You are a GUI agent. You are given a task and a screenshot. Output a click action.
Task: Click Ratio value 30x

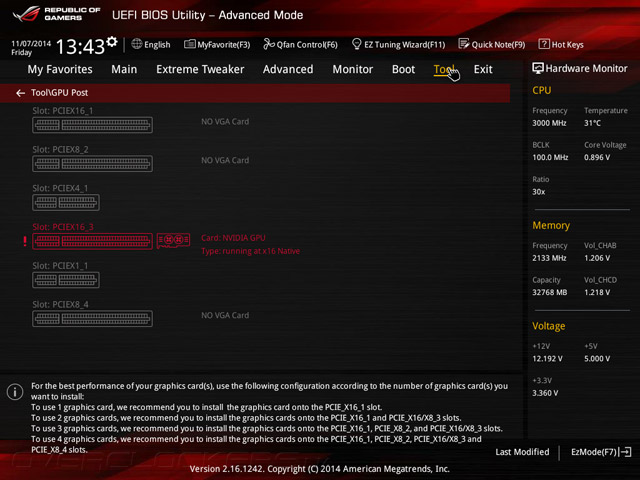click(x=538, y=192)
